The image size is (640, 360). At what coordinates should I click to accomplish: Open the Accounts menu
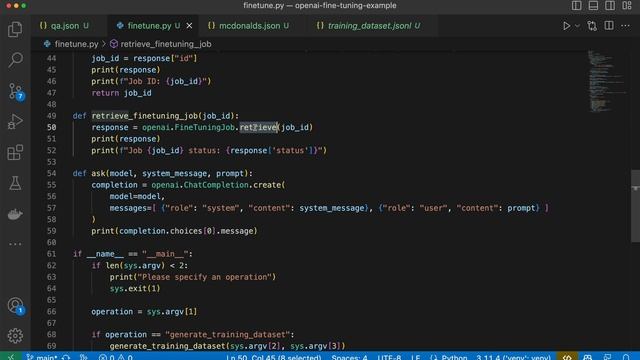point(15,305)
